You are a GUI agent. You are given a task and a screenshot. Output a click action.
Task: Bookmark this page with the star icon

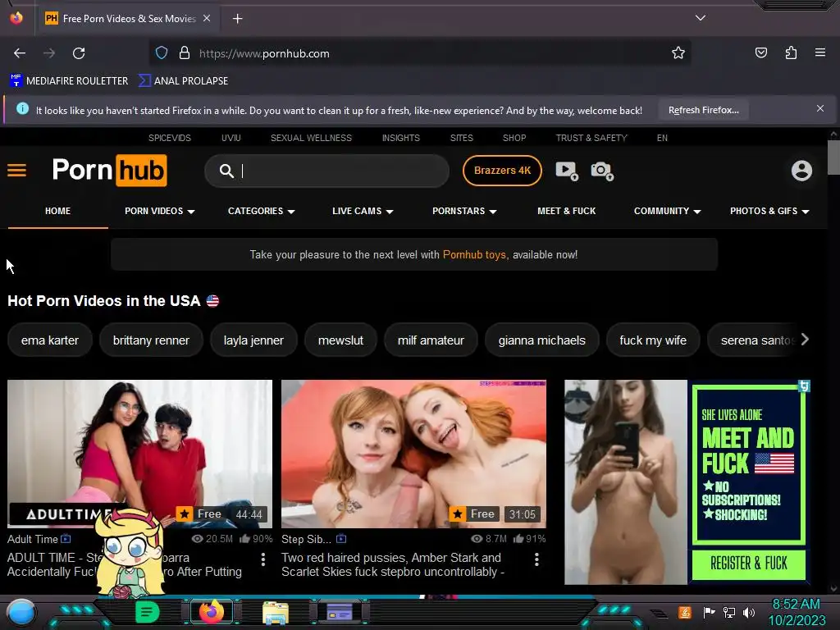pos(678,52)
